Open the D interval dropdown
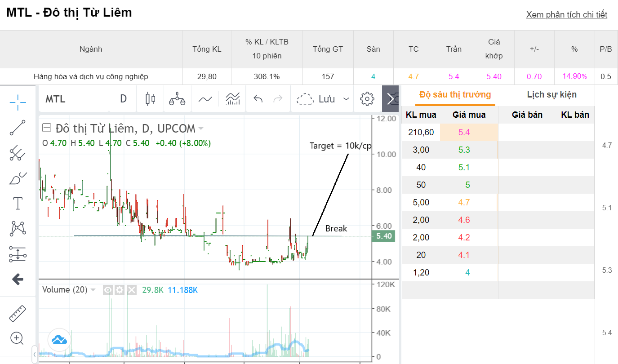Screen dimensions: 618x364 coord(123,99)
